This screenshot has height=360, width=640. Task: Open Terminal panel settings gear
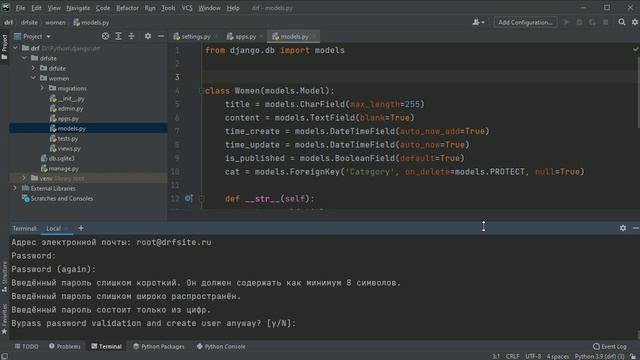coord(623,228)
